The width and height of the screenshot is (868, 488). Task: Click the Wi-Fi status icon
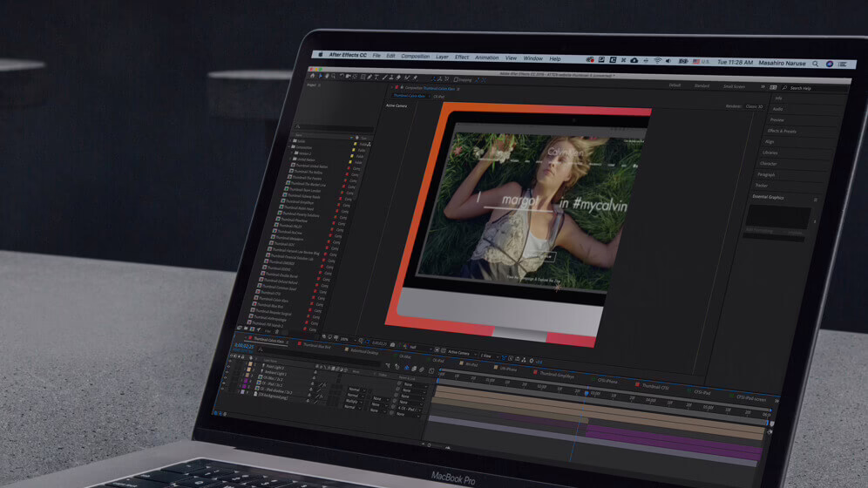pos(657,60)
